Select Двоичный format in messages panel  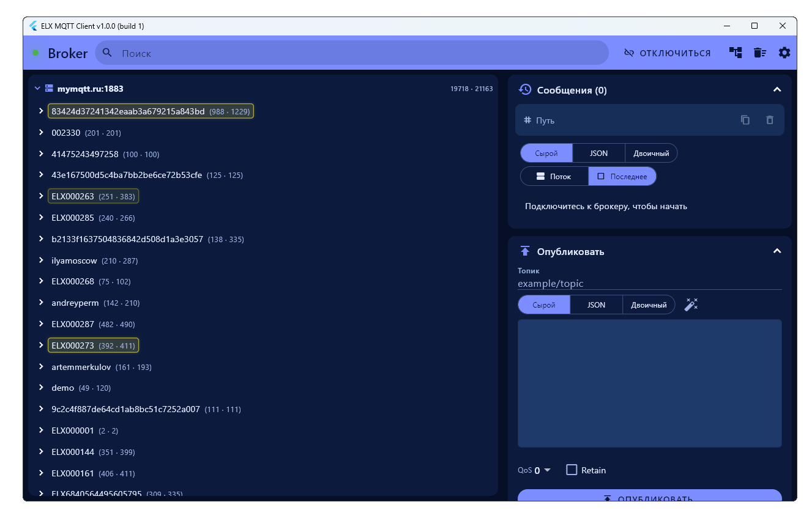[x=651, y=153]
